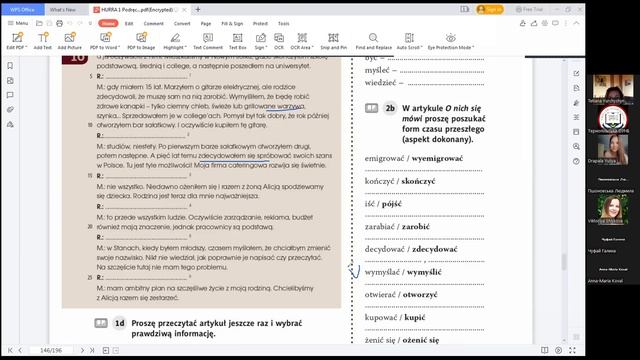Run OCR on the document
Image resolution: width=640 pixels, height=360 pixels.
pyautogui.click(x=279, y=41)
